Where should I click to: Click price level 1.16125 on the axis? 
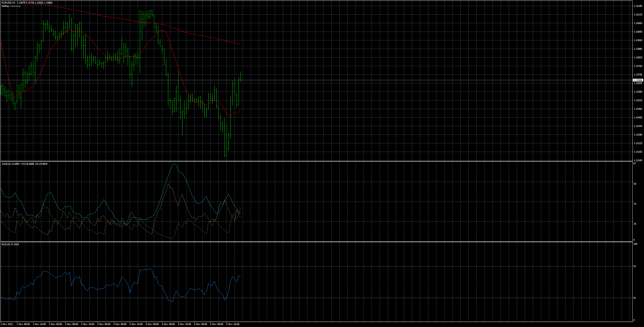[x=638, y=15]
